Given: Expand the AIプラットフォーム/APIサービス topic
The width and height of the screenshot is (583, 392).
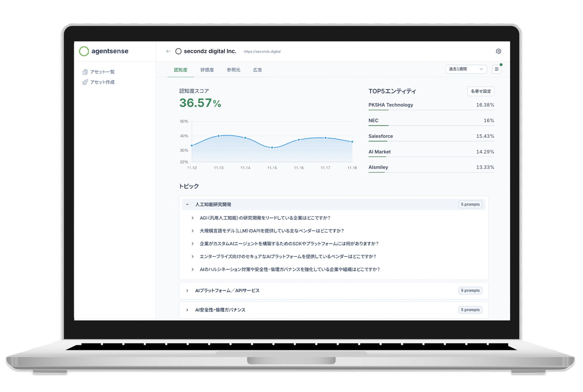Looking at the screenshot, I should pyautogui.click(x=187, y=291).
